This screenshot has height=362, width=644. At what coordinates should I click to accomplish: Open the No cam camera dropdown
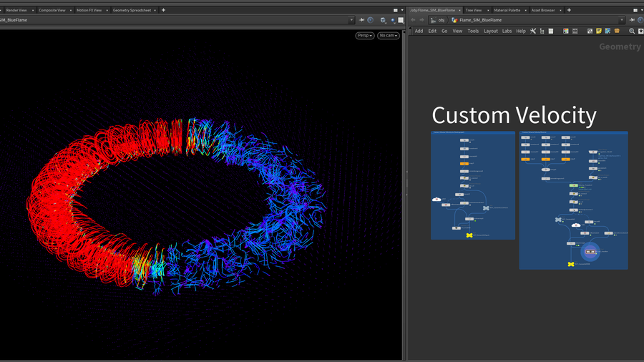tap(389, 35)
